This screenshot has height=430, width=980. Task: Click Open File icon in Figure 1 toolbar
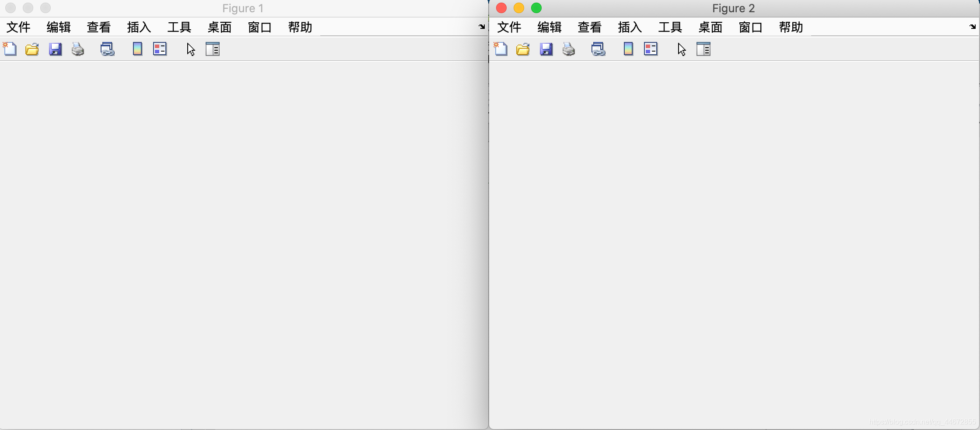click(x=32, y=49)
